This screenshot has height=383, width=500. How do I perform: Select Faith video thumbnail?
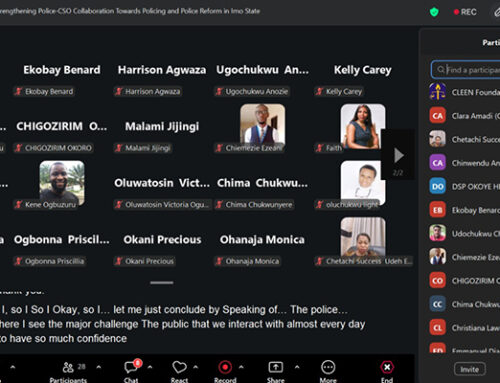pos(363,126)
